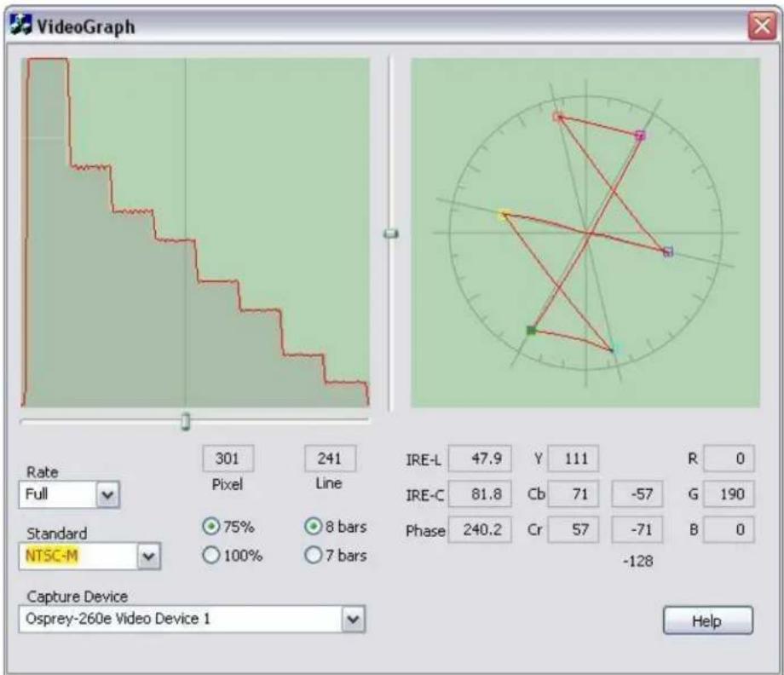Click the yellow target marker on vectorscope
The image size is (784, 675).
(x=504, y=215)
